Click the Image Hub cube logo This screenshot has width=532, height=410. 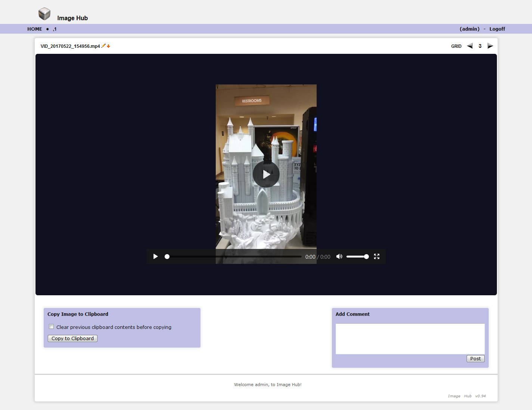[x=44, y=14]
